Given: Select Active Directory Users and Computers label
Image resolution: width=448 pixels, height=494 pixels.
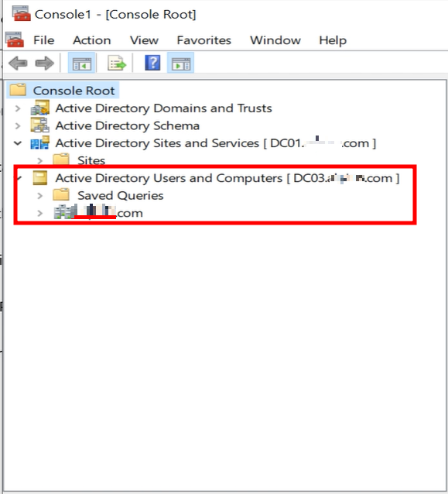Looking at the screenshot, I should point(227,178).
